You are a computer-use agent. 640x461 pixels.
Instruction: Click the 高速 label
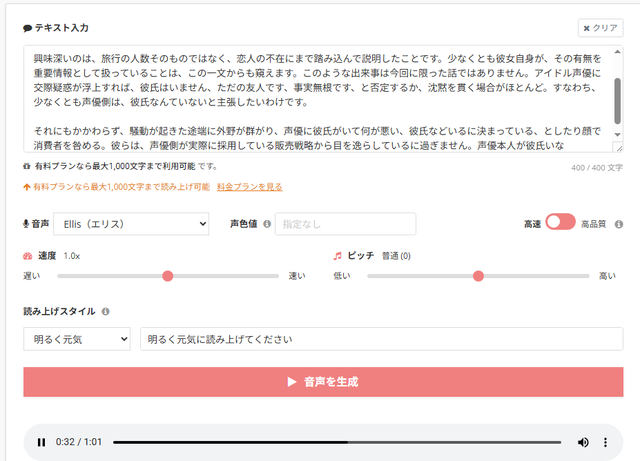coord(532,224)
